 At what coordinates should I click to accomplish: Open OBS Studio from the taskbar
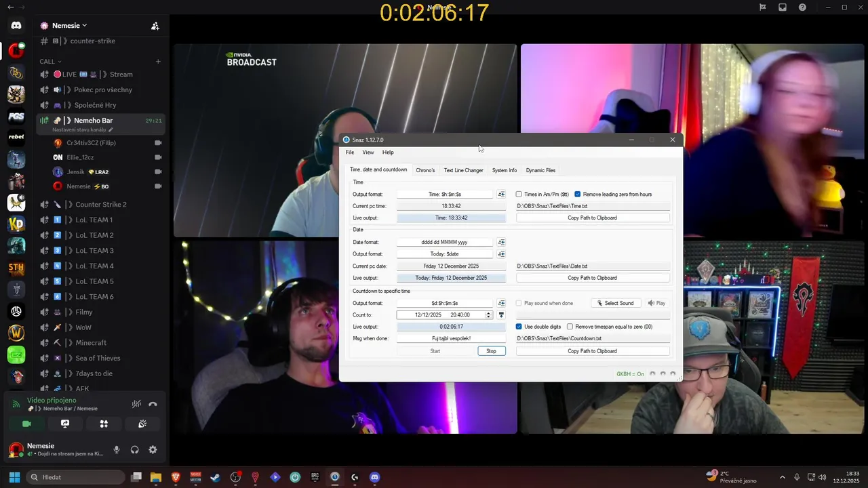coord(235,477)
